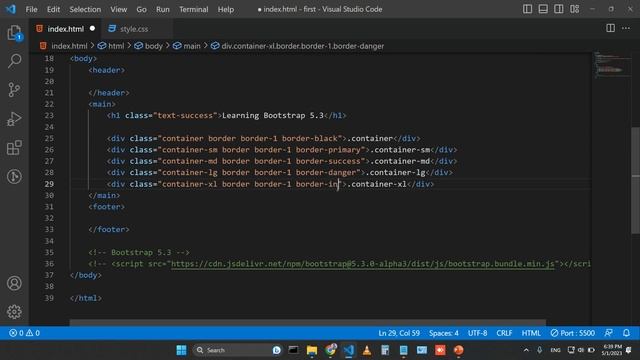
Task: Open Customize Layout icon
Action: click(574, 9)
